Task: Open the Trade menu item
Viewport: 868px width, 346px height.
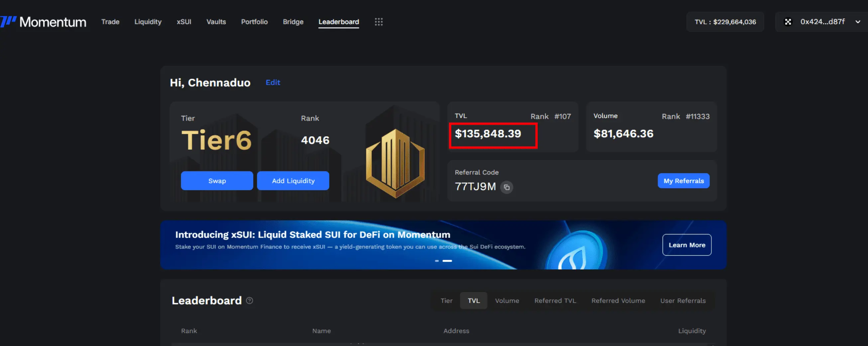Action: tap(110, 22)
